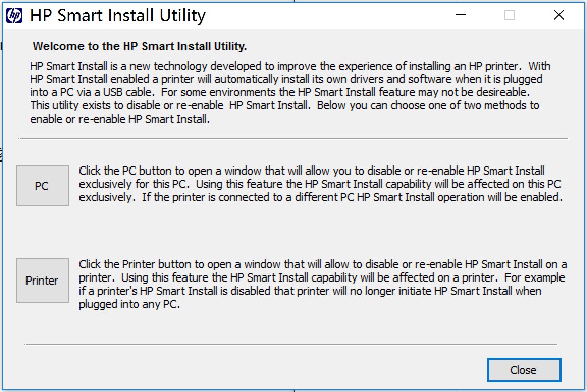Click the separator line below the welcome paragraph
Screen dimensions: 587x392
[293, 138]
